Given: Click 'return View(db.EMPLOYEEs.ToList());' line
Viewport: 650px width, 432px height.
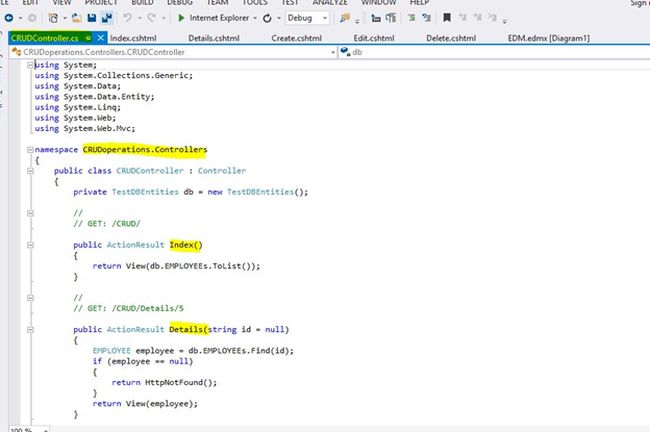Looking at the screenshot, I should tap(176, 266).
